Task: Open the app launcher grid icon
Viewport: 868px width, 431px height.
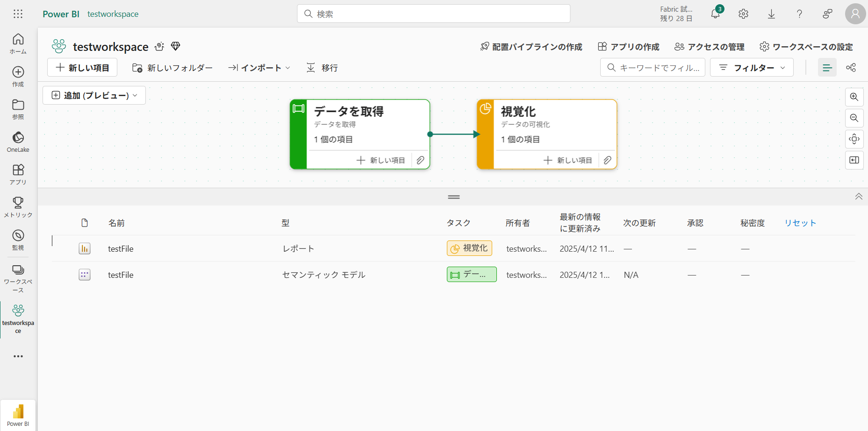Action: tap(18, 14)
